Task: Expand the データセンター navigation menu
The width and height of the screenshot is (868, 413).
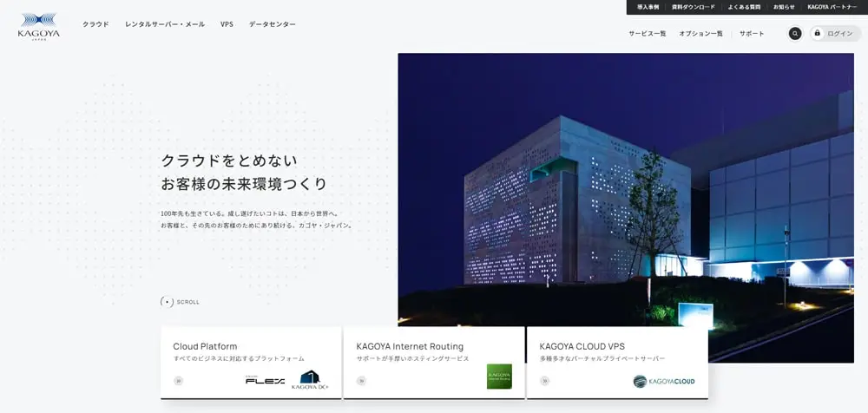Action: (x=272, y=24)
